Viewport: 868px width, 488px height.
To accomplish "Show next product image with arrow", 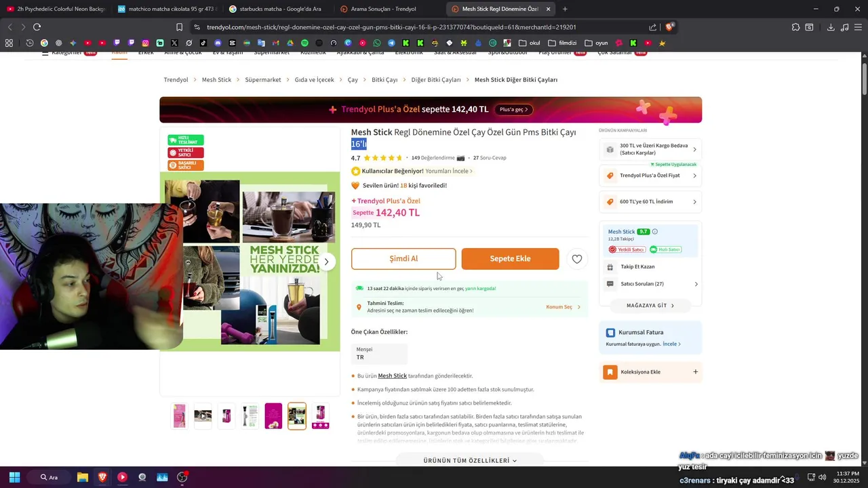I will [x=326, y=262].
